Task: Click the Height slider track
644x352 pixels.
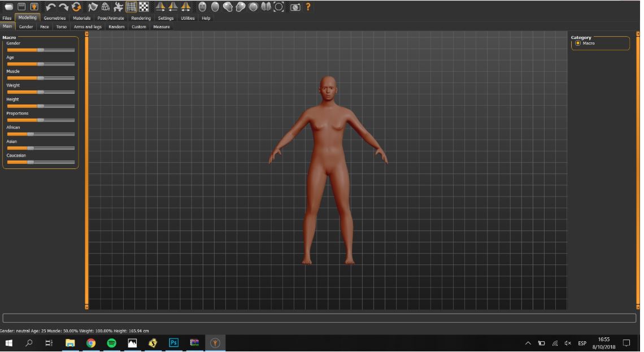Action: click(x=40, y=106)
